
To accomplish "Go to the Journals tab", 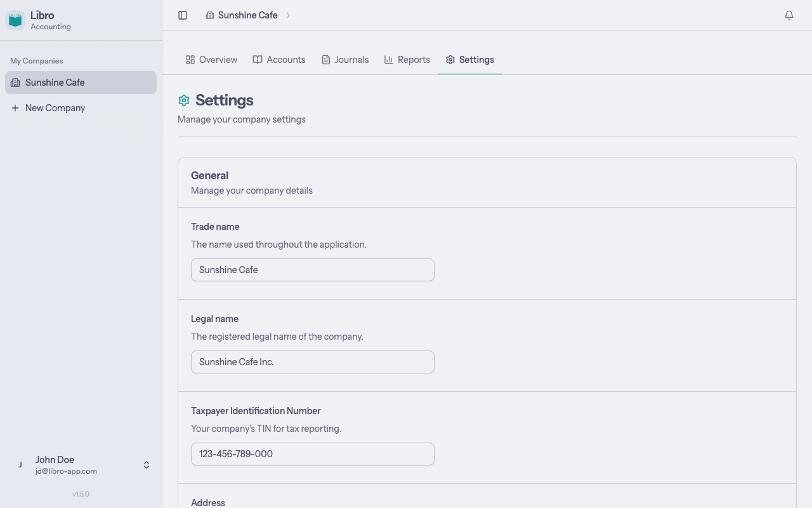I will click(345, 60).
